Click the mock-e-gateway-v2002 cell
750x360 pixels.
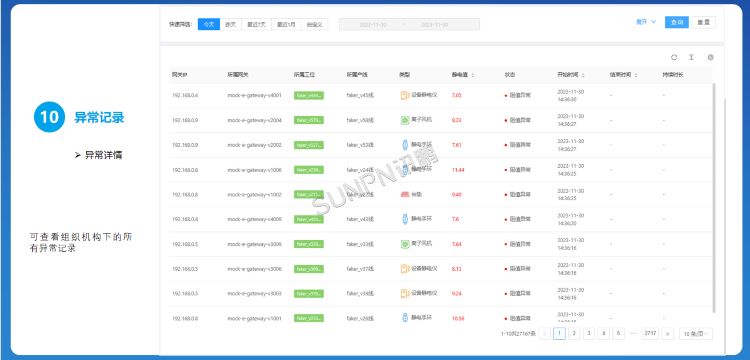coord(254,145)
